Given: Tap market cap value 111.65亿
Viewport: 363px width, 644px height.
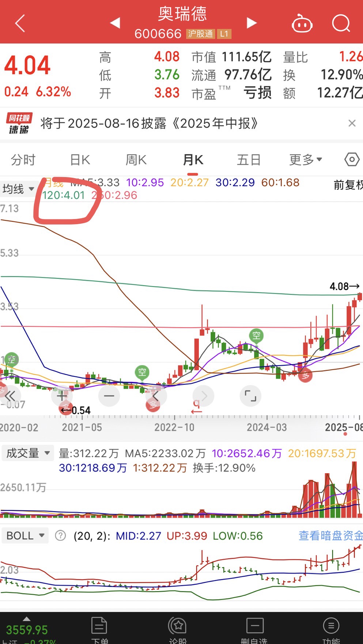Looking at the screenshot, I should (x=247, y=57).
